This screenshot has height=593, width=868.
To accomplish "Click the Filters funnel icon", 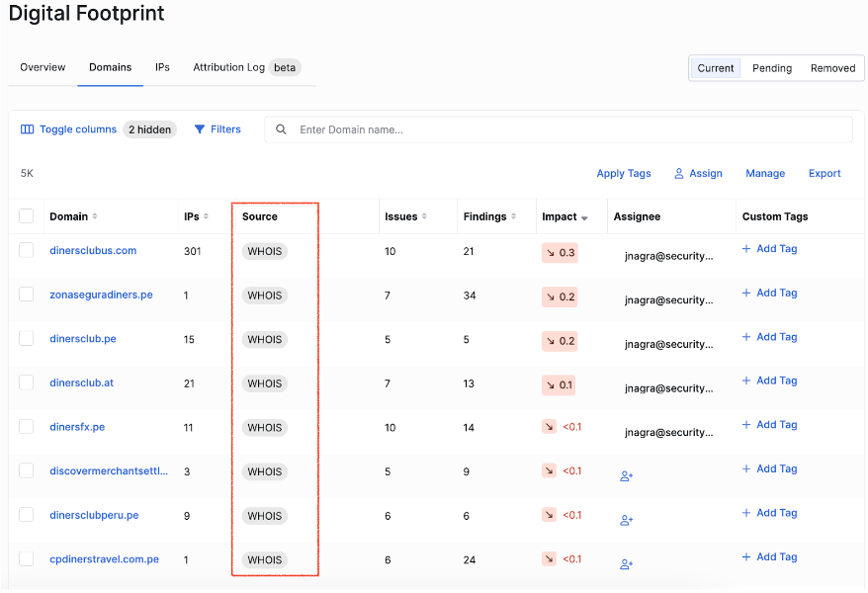I will point(200,129).
